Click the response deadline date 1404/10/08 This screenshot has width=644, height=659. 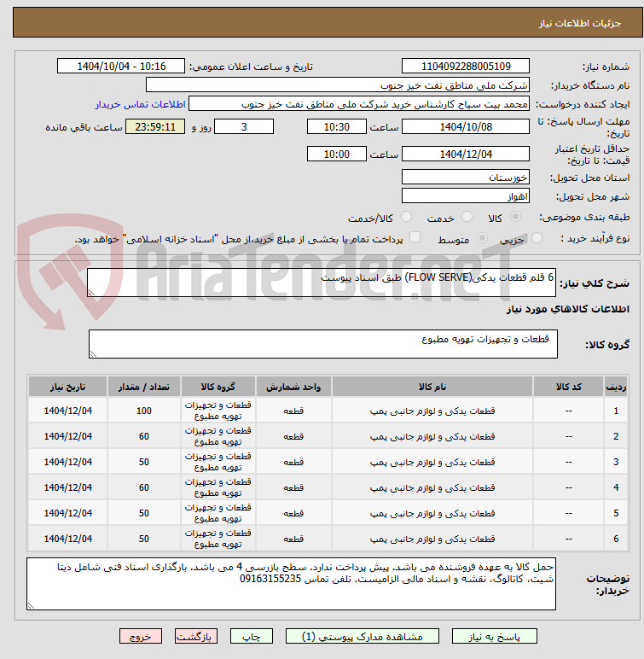[466, 126]
